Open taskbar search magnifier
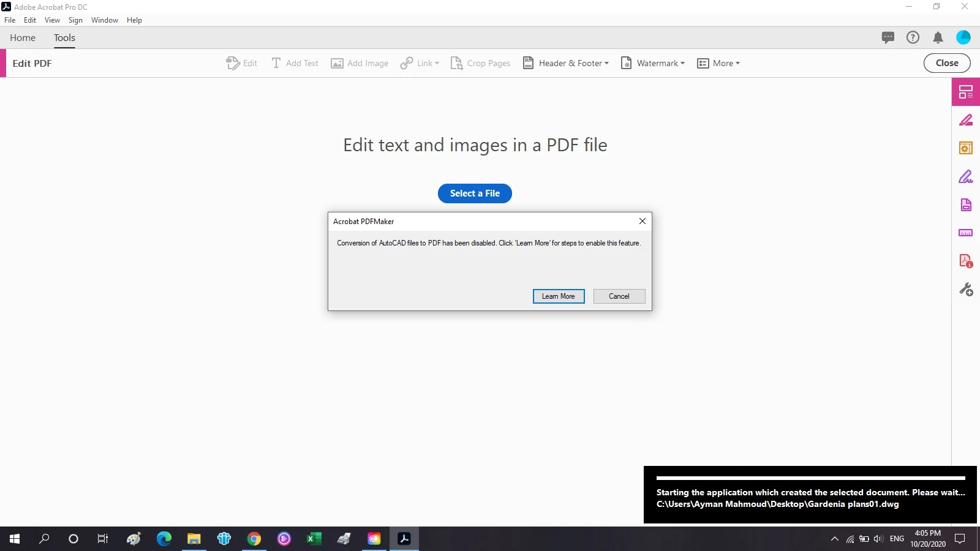This screenshot has height=551, width=980. pos(44,539)
